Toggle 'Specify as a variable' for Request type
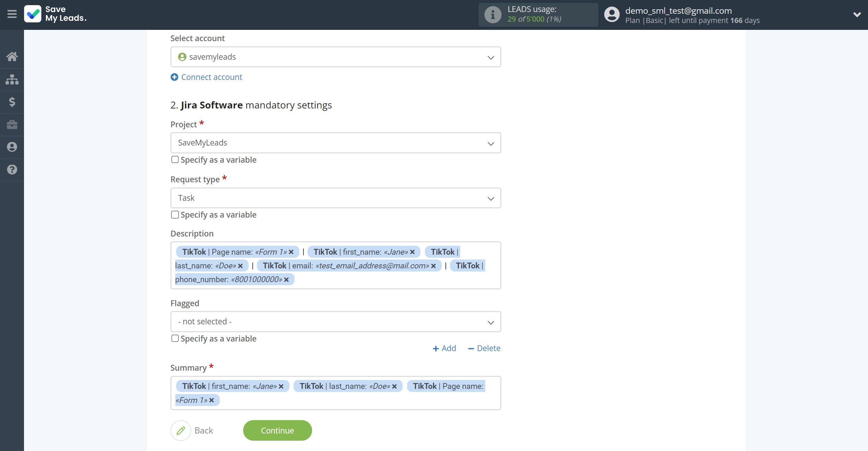 pos(174,214)
